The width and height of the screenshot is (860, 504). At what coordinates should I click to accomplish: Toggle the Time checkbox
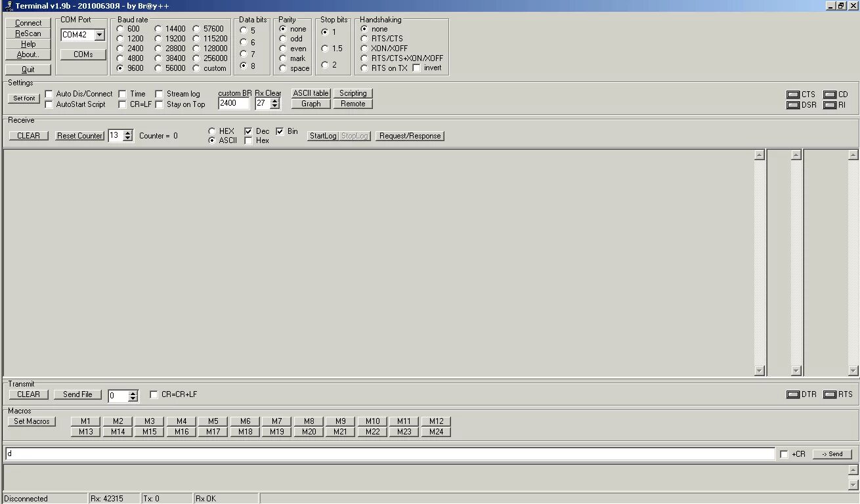(x=123, y=94)
